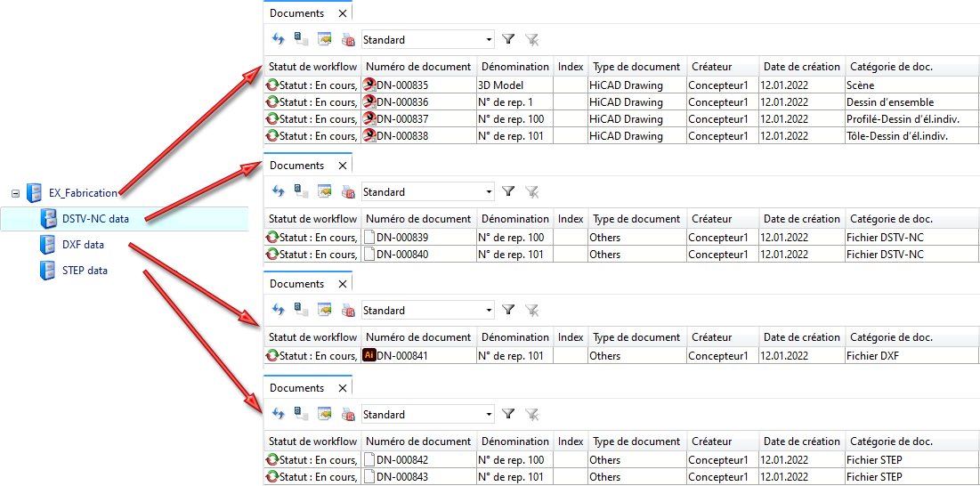This screenshot has height=486, width=980.
Task: Select the DXF data folder label
Action: 83,244
